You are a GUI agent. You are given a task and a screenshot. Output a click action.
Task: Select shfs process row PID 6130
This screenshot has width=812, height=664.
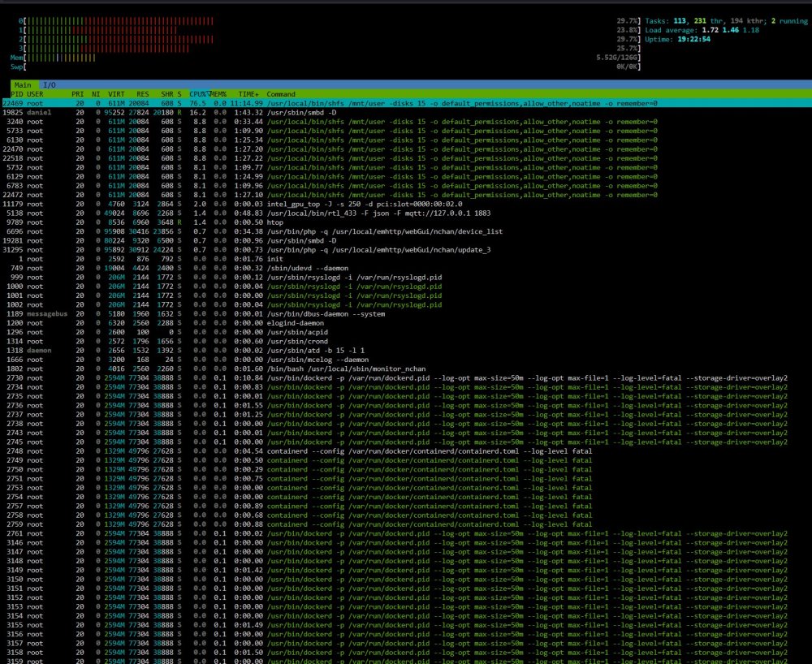[406, 140]
